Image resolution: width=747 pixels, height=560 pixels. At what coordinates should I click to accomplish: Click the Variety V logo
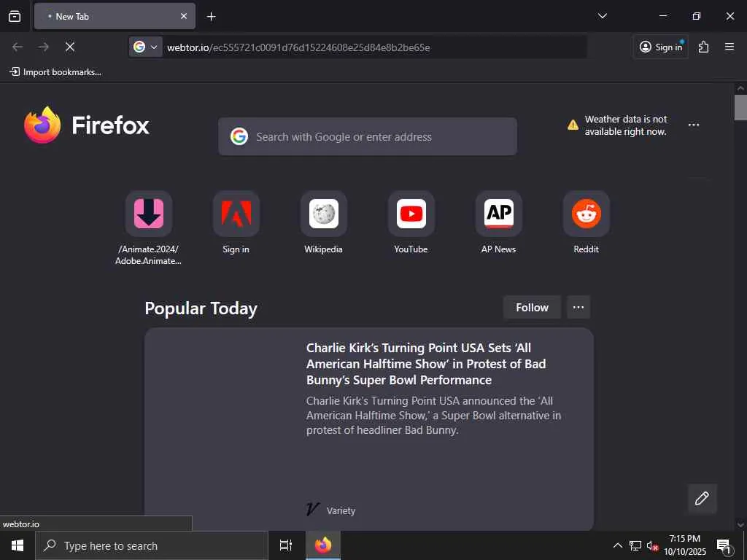point(312,510)
